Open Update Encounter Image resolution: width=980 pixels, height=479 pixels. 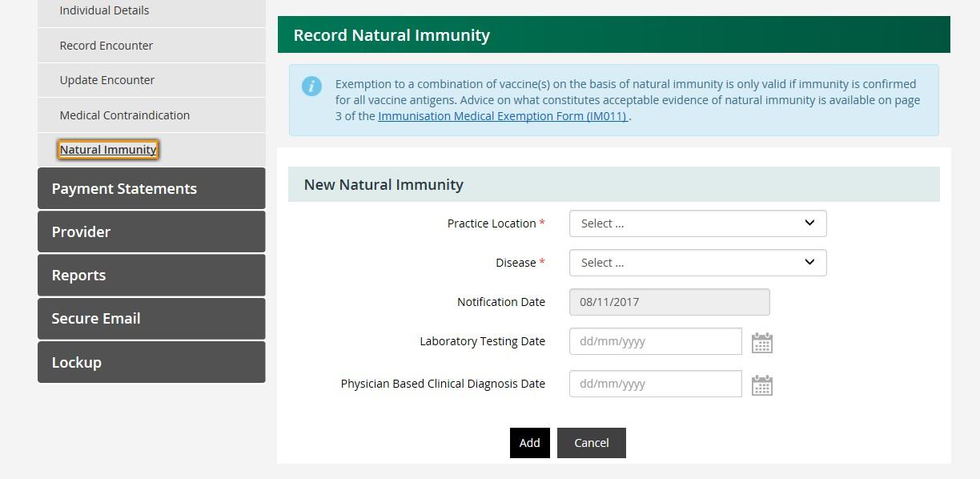106,79
